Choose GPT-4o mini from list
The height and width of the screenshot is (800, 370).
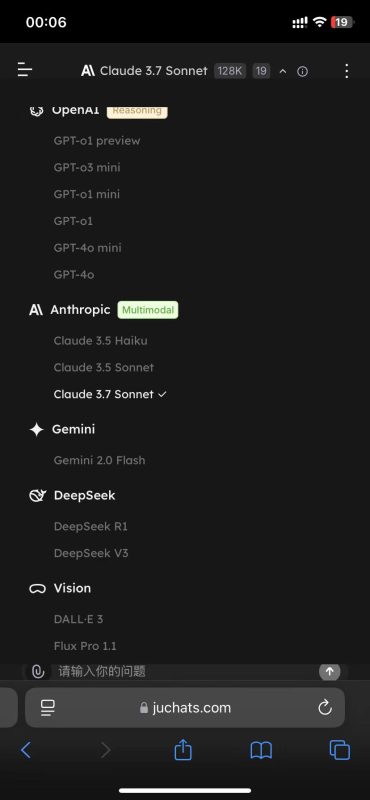(x=87, y=248)
